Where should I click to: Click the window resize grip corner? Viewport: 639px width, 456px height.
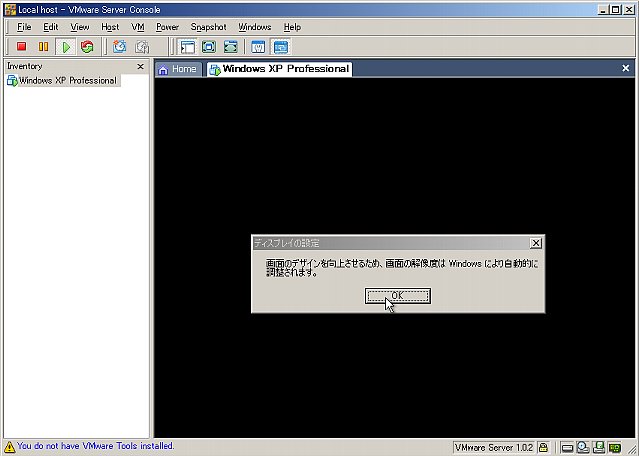pos(631,449)
